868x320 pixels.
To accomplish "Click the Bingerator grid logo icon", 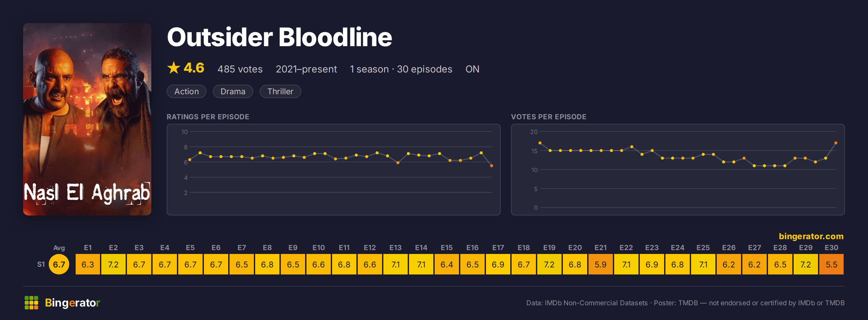I will (x=31, y=302).
